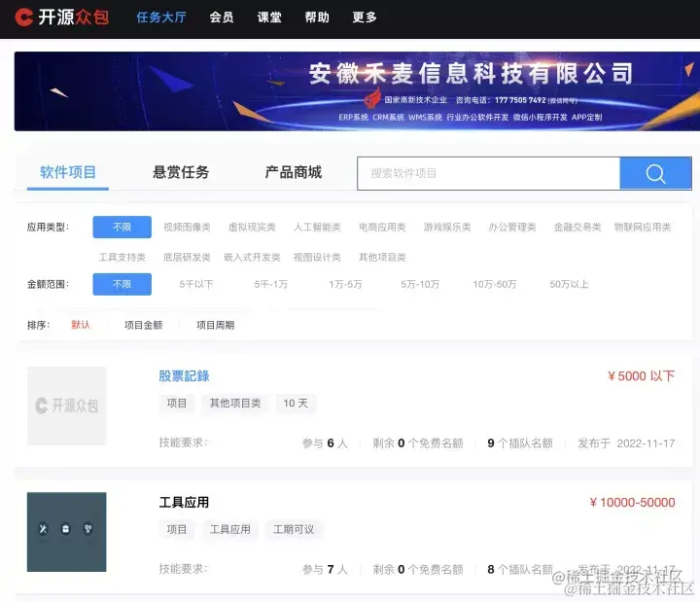
Task: Click the 工期可议 tag
Action: point(294,530)
